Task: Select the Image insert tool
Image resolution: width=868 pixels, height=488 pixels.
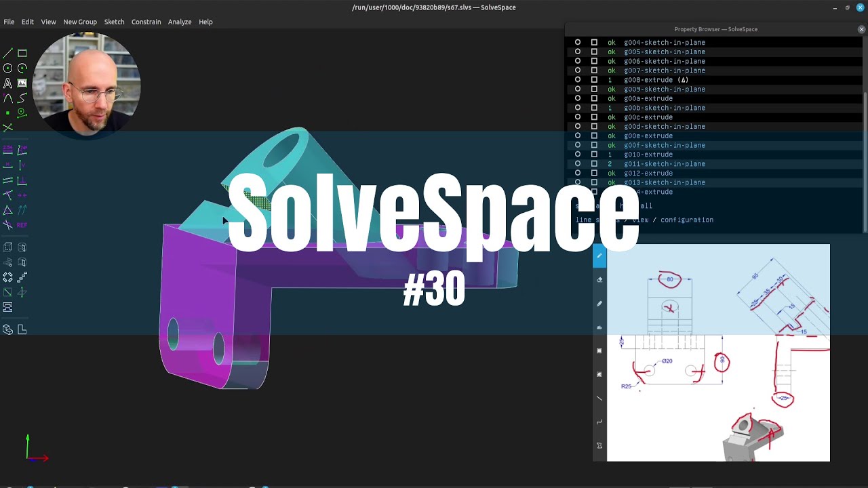Action: (x=22, y=83)
